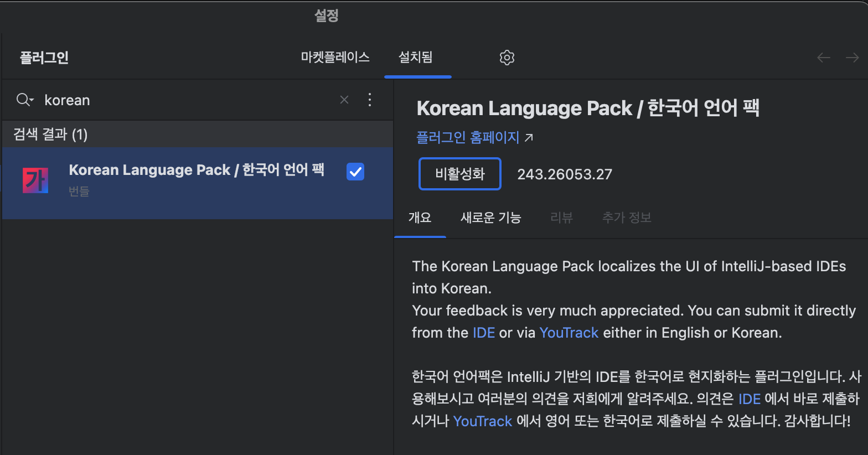The width and height of the screenshot is (868, 455).
Task: Click the Korean Language Pack plugin icon
Action: (35, 180)
